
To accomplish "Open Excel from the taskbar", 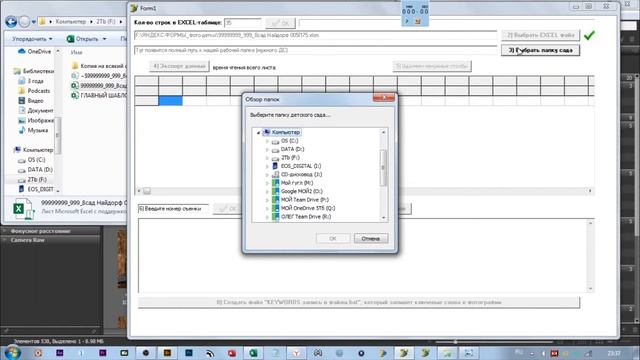I will coord(253,353).
